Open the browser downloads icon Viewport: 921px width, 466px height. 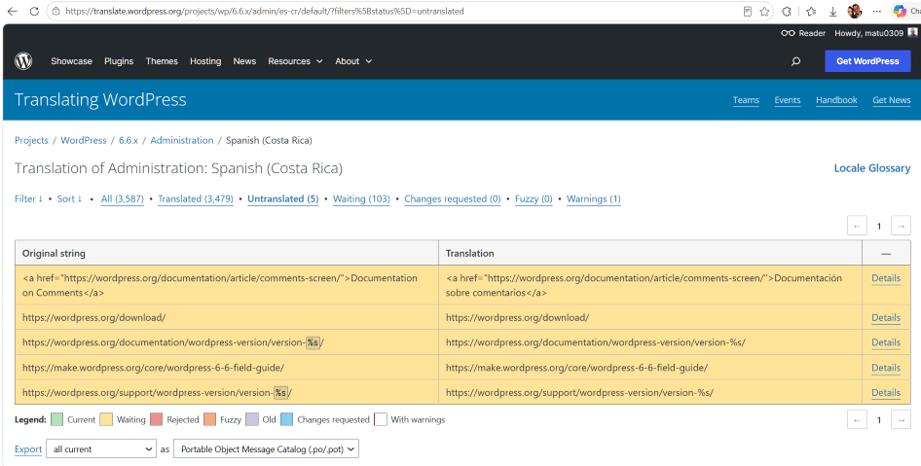tap(833, 11)
